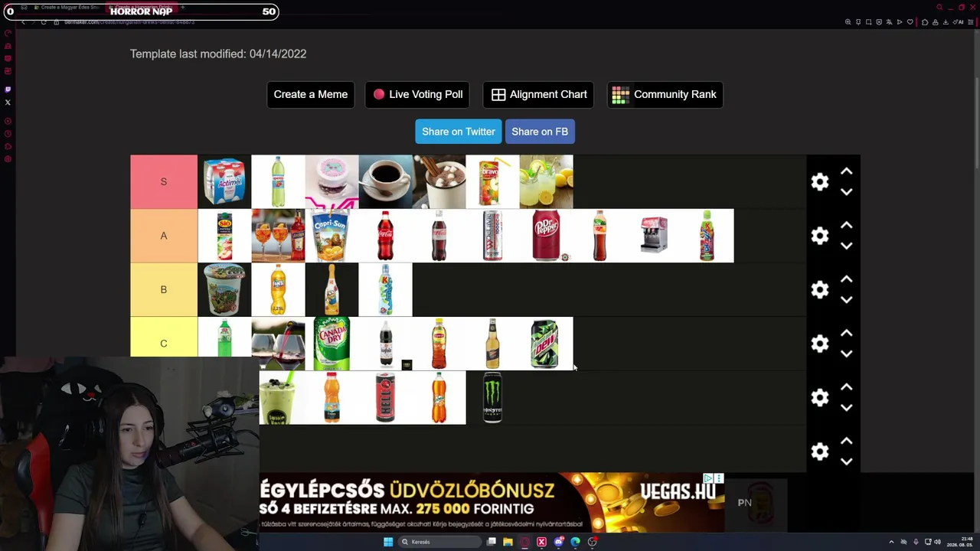
Task: Start a Live Voting Poll
Action: 417,94
